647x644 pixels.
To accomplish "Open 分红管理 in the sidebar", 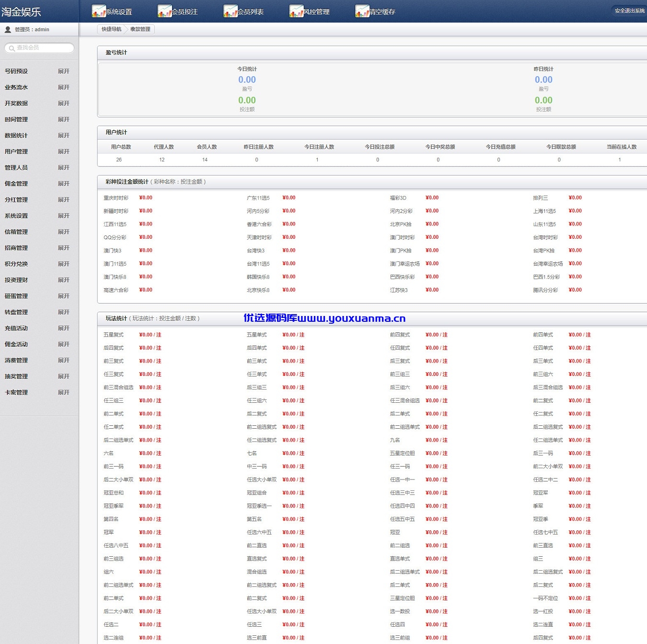I will click(x=16, y=200).
